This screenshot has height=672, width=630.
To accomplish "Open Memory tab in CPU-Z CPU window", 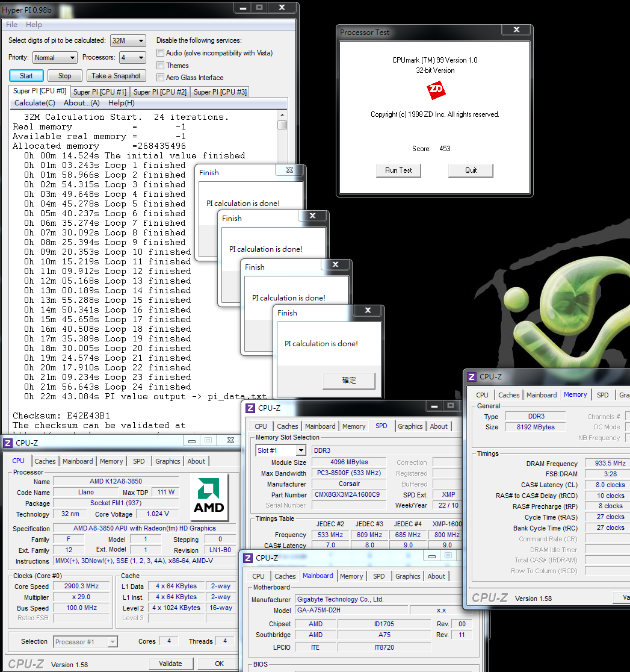I will pyautogui.click(x=111, y=461).
